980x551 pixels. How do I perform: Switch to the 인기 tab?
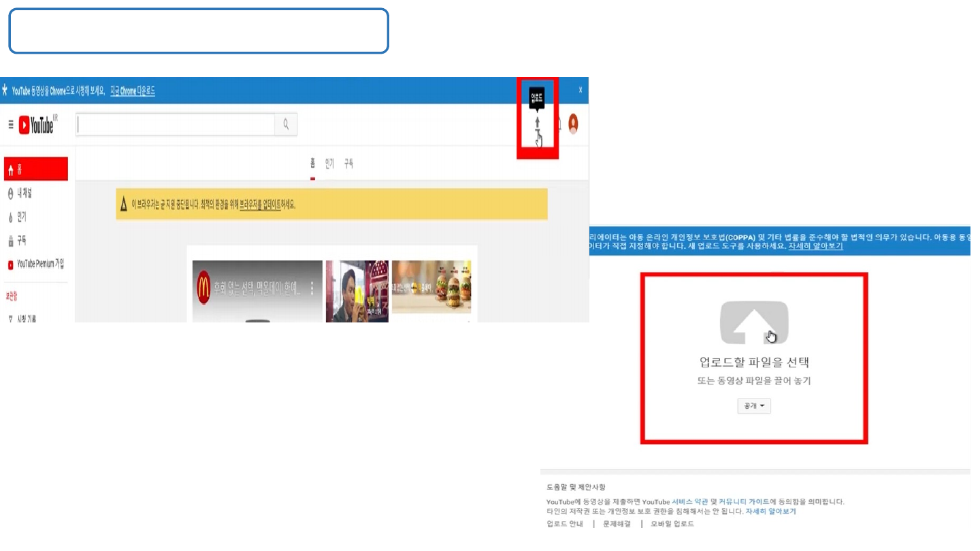click(329, 164)
